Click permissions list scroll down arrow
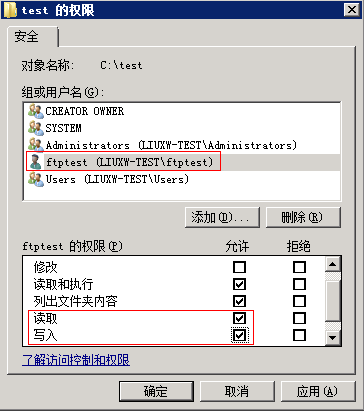 (332, 338)
